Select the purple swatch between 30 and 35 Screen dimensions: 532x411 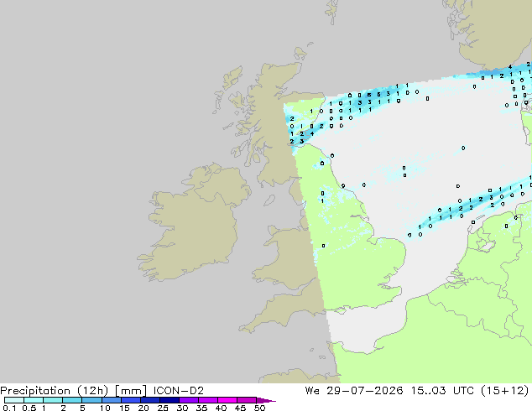[x=189, y=400]
